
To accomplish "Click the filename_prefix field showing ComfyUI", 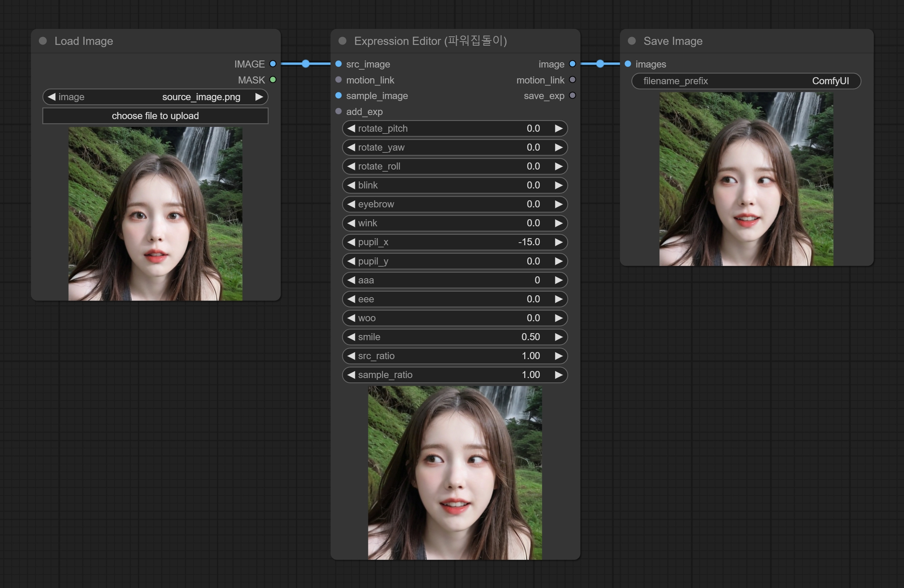I will 745,81.
